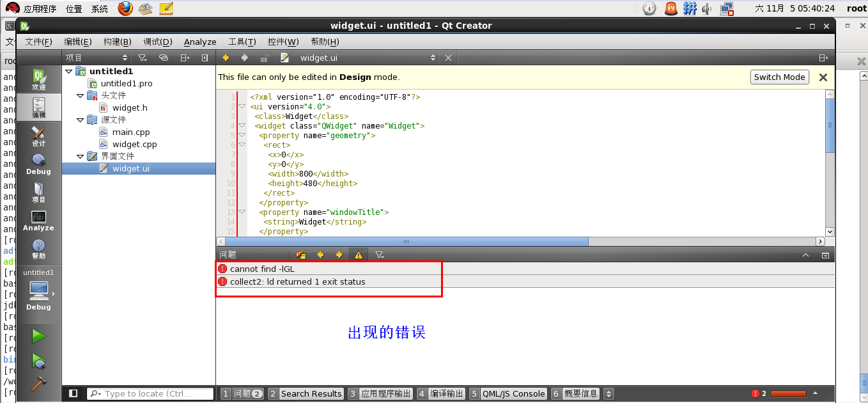This screenshot has width=868, height=403.
Task: Collapse the 源文件 folder
Action: pyautogui.click(x=80, y=120)
